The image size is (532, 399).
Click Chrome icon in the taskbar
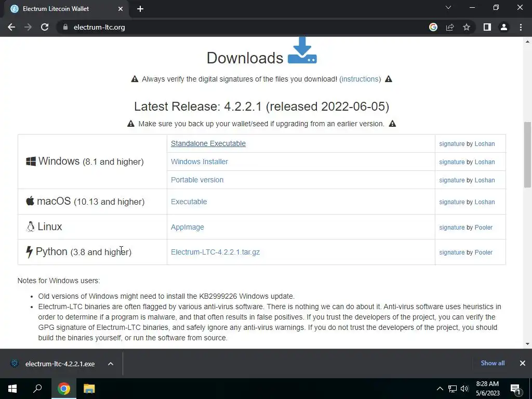pos(63,389)
